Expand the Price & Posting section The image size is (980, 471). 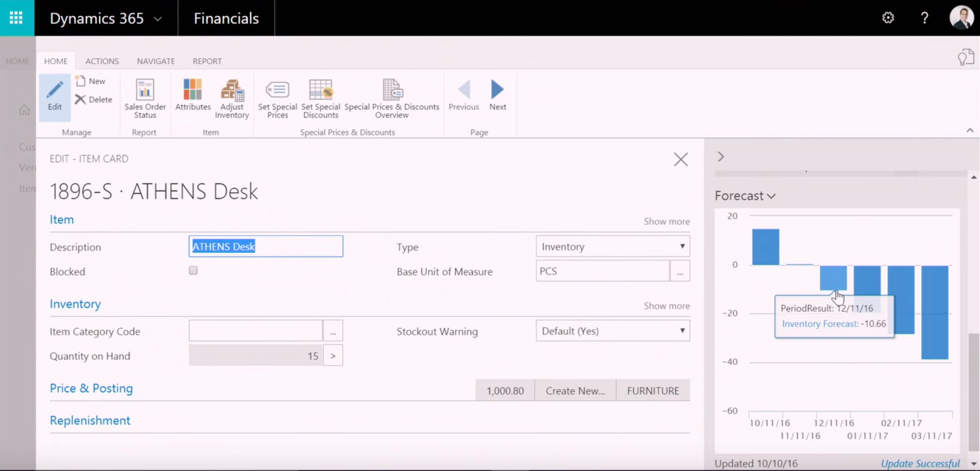tap(91, 388)
